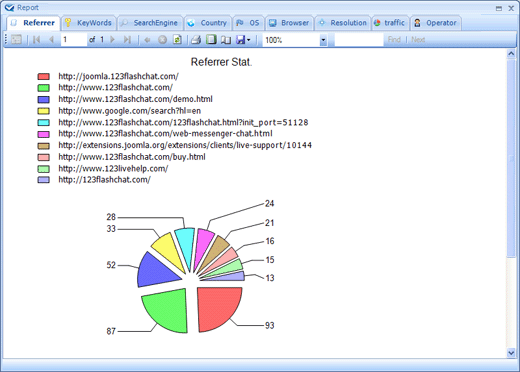Image resolution: width=520 pixels, height=372 pixels.
Task: Click the pink legend swatch for buy.html
Action: 44,157
